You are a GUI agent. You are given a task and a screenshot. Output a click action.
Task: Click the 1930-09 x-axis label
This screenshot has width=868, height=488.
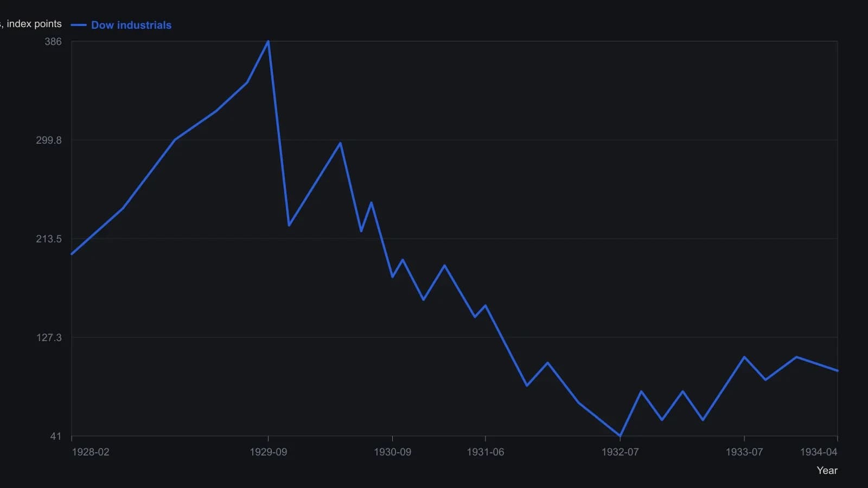(392, 452)
